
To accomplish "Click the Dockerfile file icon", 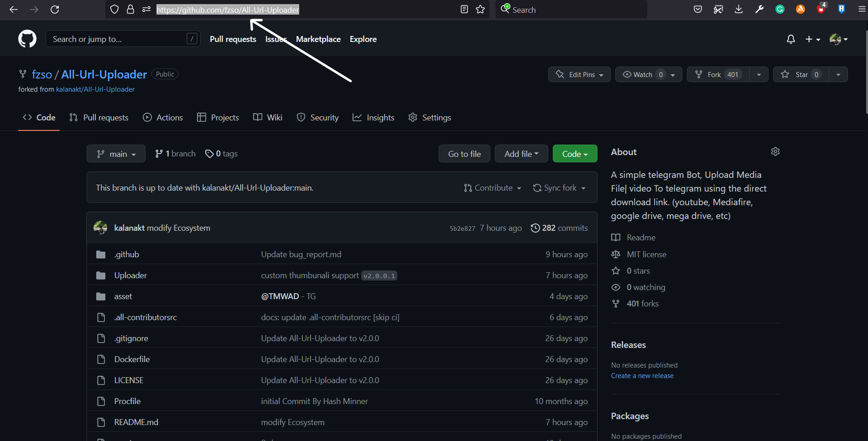I will (x=101, y=359).
